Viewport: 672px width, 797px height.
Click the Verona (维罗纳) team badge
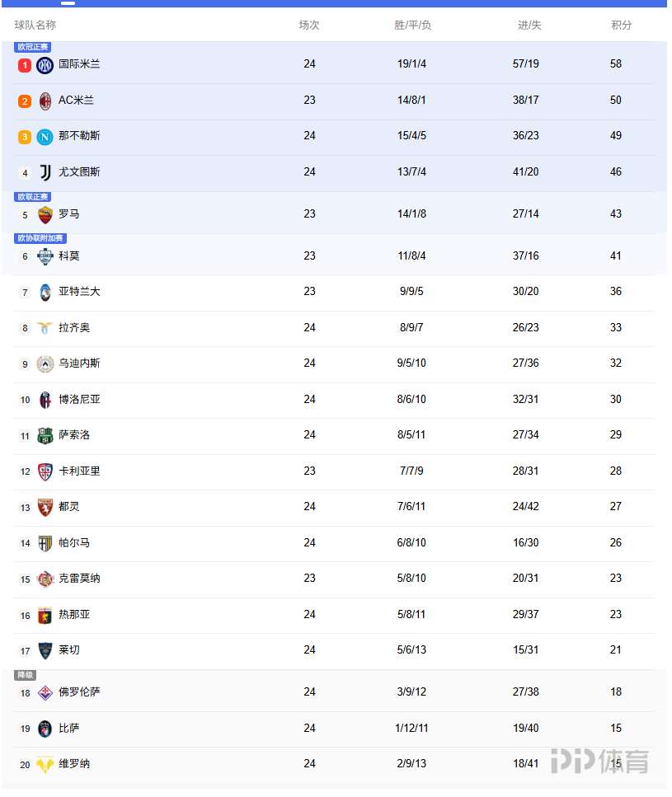point(45,765)
